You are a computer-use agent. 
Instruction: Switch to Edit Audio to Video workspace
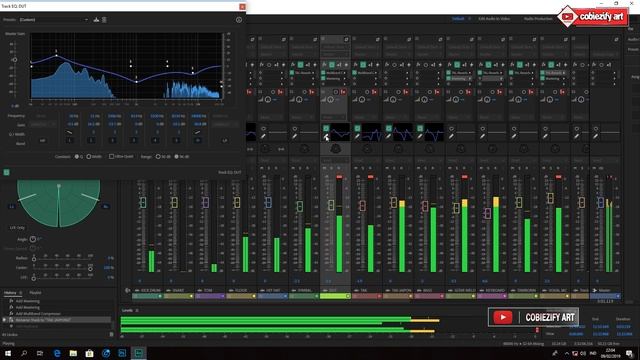[x=494, y=19]
